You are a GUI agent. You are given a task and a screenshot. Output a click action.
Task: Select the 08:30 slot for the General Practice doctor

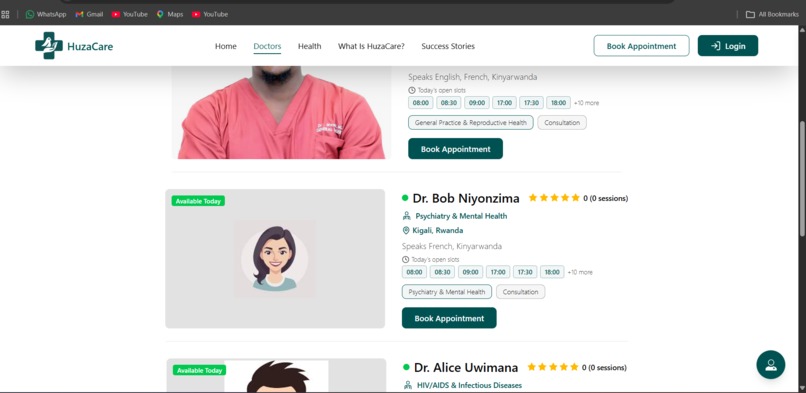pyautogui.click(x=449, y=103)
